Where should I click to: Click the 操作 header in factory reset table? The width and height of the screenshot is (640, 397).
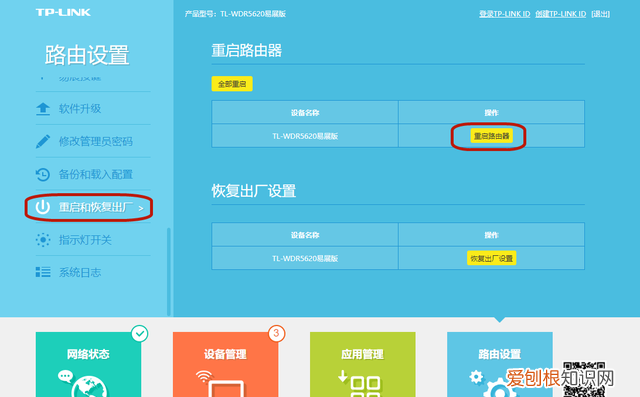tap(491, 235)
